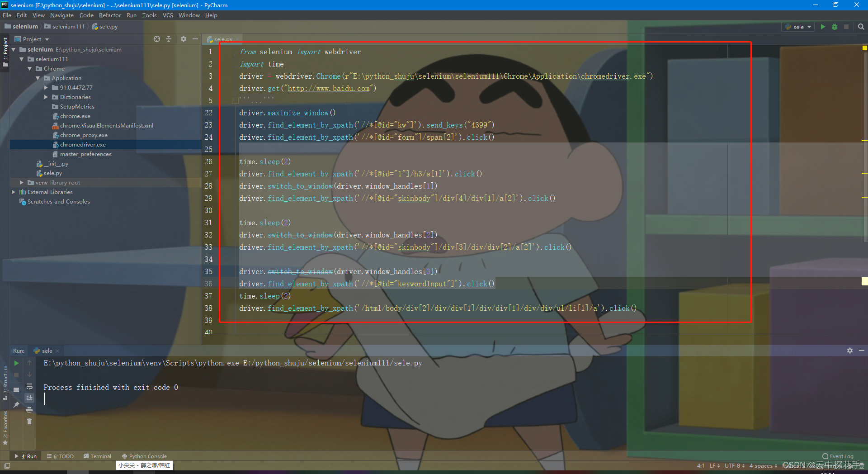Viewport: 868px width, 474px height.
Task: Open the Tools menu
Action: pyautogui.click(x=149, y=15)
